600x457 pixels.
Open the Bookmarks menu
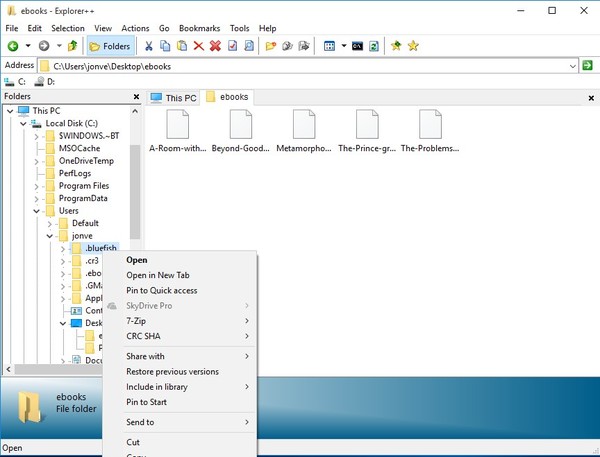coord(198,29)
